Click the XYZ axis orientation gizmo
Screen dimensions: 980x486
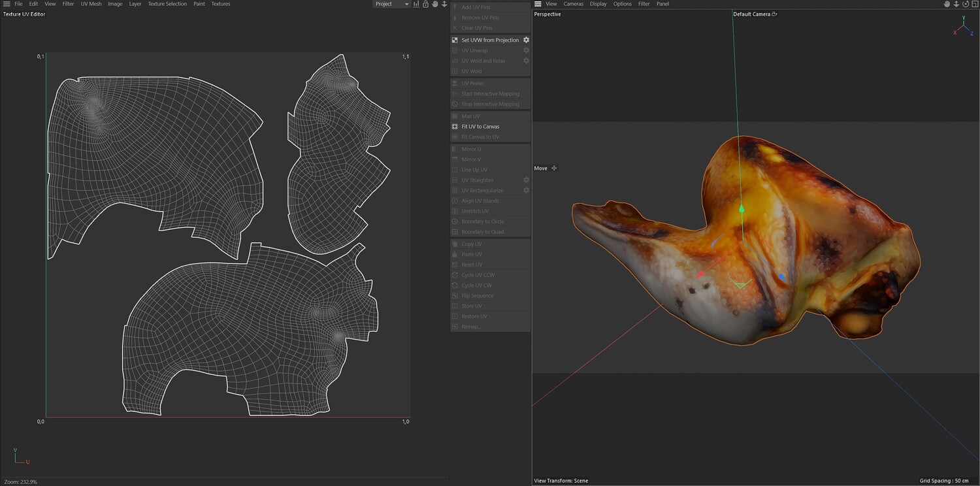[962, 26]
